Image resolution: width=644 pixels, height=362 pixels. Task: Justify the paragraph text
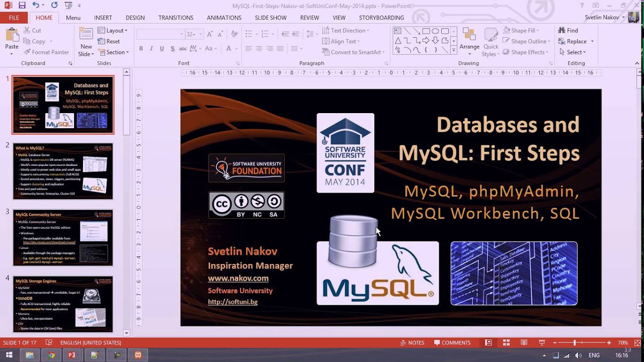(280, 49)
